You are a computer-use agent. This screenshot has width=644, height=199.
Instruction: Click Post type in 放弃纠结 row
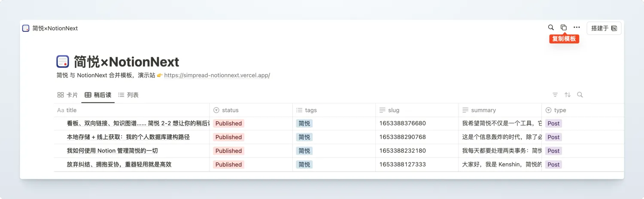point(553,165)
